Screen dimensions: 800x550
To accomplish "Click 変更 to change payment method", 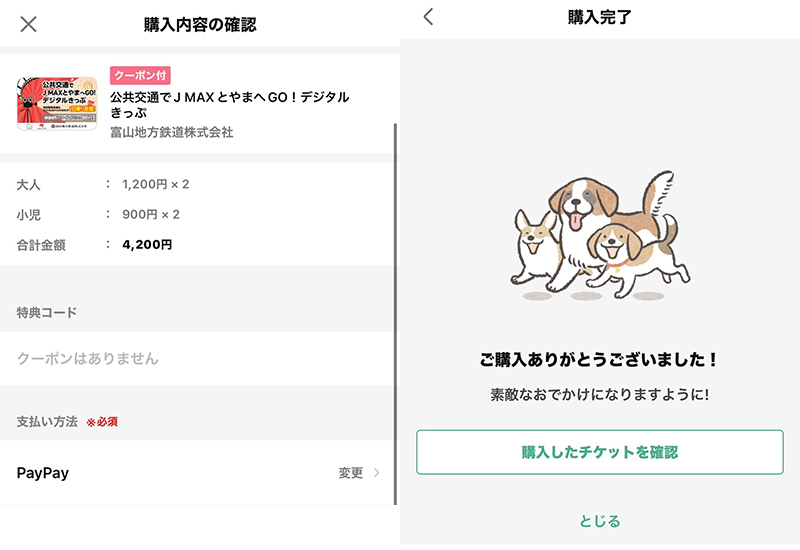I will pyautogui.click(x=351, y=473).
